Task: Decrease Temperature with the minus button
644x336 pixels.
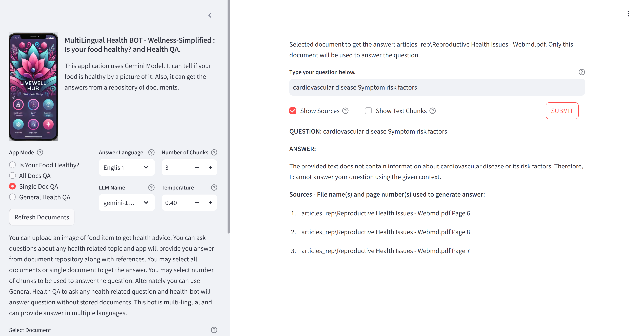Action: 197,202
